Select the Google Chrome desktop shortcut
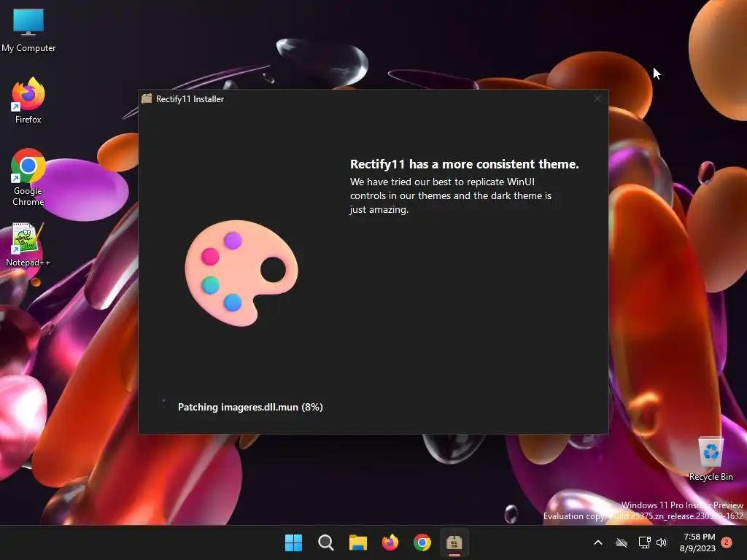The width and height of the screenshot is (747, 560). coord(28,177)
